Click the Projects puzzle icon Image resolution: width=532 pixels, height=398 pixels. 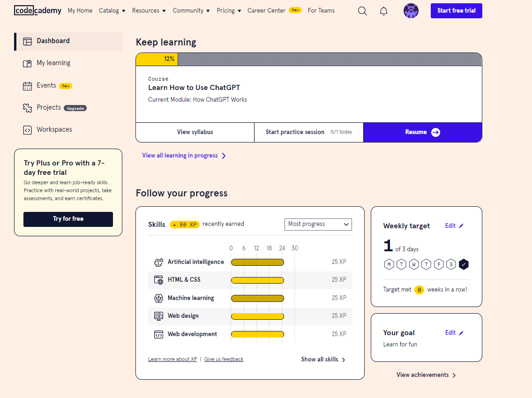[x=27, y=108]
